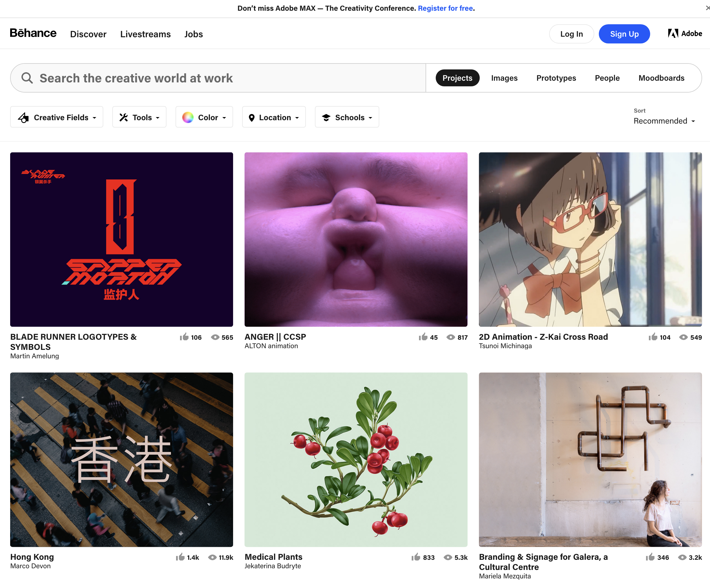The image size is (710, 588).
Task: Click the color wheel icon
Action: [x=188, y=117]
